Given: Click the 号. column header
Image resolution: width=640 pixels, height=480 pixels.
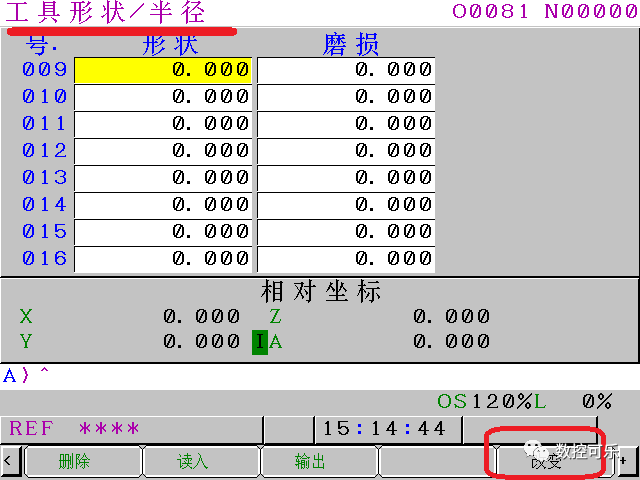Looking at the screenshot, I should [x=41, y=44].
